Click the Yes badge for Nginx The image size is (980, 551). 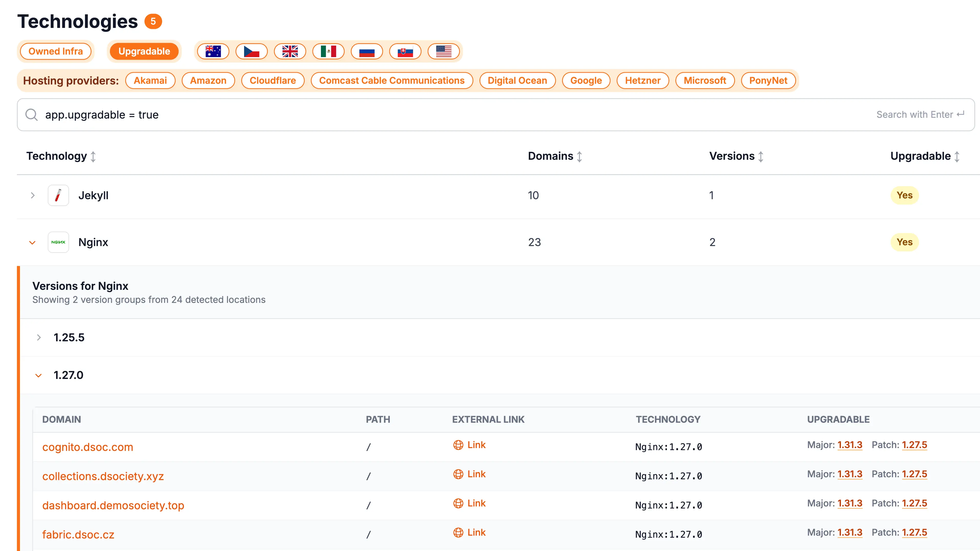coord(904,242)
